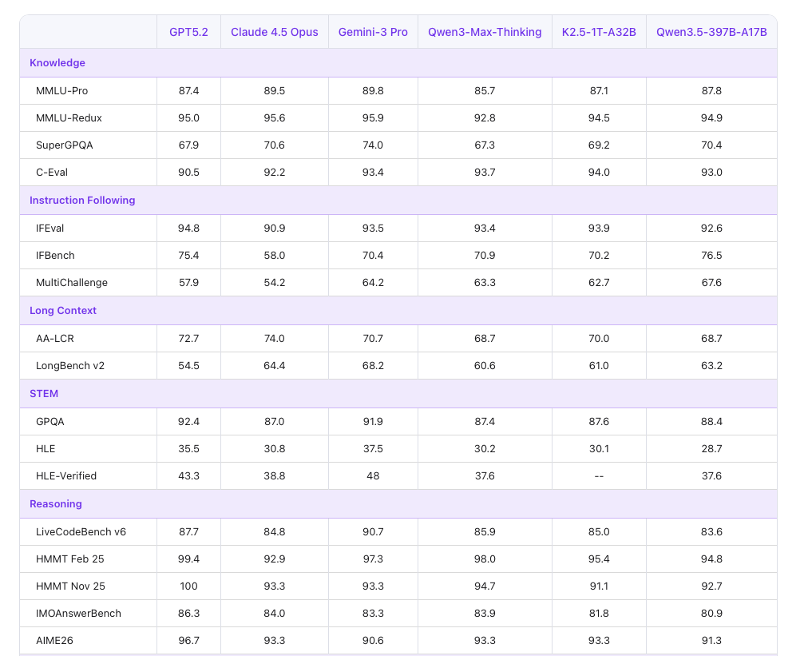Click the 89.8 MMLU-Pro score for Gemini-3 Pro

coord(373,90)
